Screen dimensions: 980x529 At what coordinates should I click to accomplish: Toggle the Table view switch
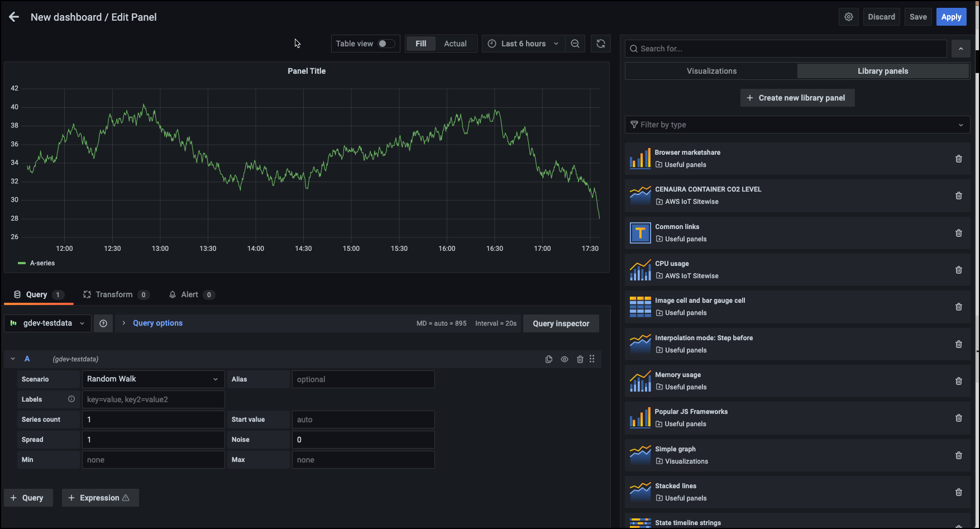point(386,44)
